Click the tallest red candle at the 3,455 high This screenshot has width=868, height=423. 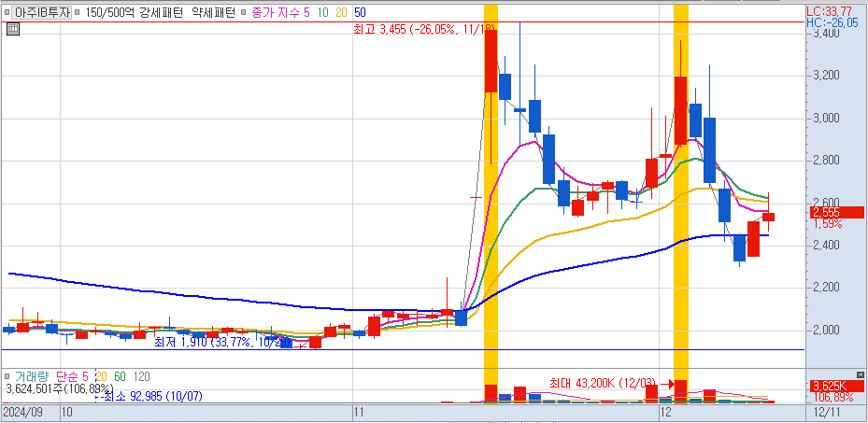pos(491,61)
